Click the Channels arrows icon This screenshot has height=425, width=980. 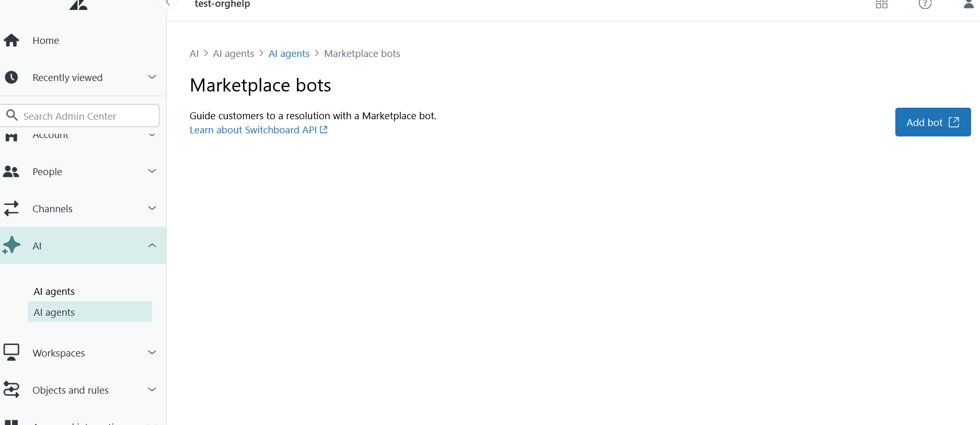click(x=11, y=209)
